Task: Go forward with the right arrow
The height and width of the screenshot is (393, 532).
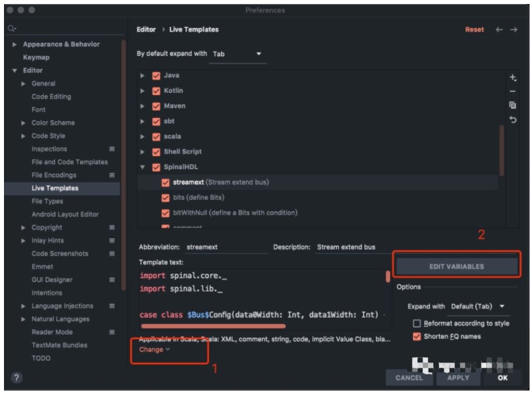Action: pyautogui.click(x=513, y=30)
